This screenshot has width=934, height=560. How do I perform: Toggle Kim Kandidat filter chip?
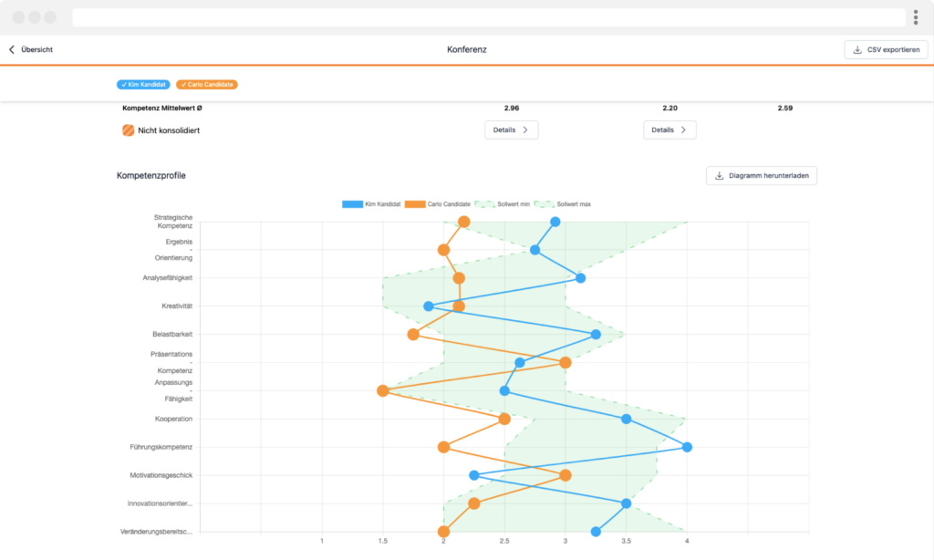pyautogui.click(x=143, y=85)
